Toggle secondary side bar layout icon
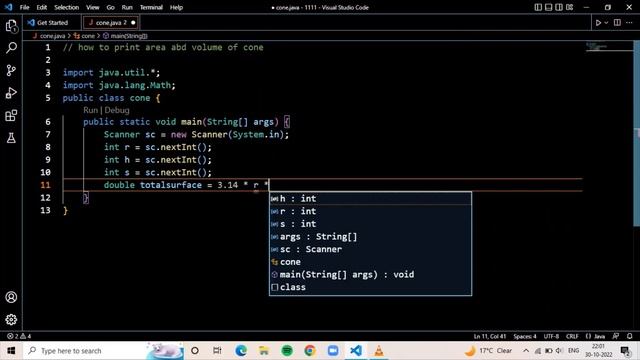This screenshot has height=360, width=640. (x=559, y=7)
